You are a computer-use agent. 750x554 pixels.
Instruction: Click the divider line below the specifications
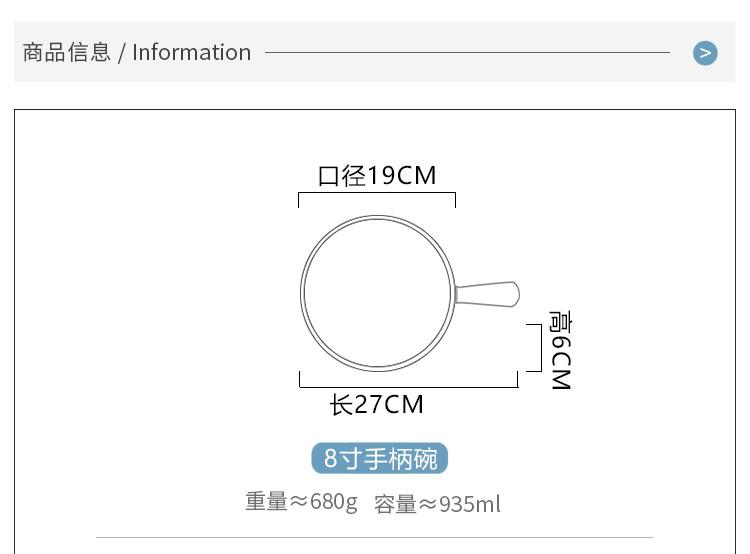[x=374, y=538]
